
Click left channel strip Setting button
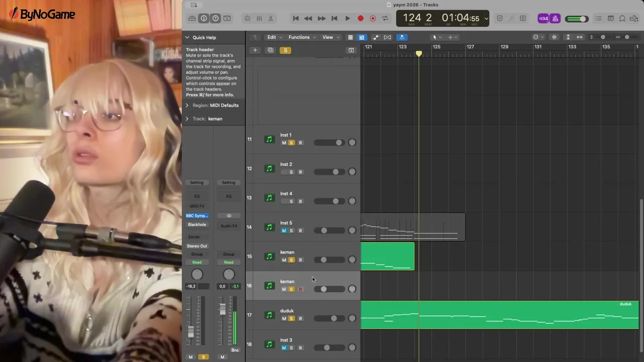197,183
